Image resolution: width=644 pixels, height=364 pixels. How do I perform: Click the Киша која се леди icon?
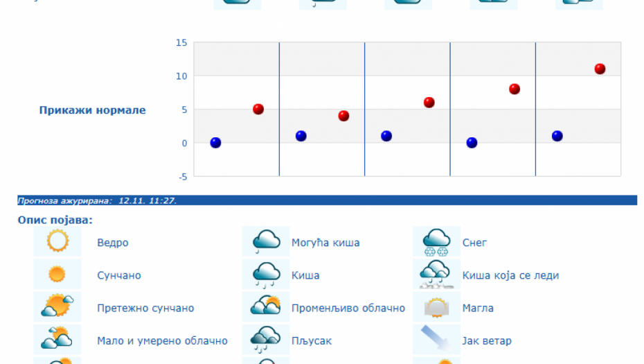click(x=436, y=275)
